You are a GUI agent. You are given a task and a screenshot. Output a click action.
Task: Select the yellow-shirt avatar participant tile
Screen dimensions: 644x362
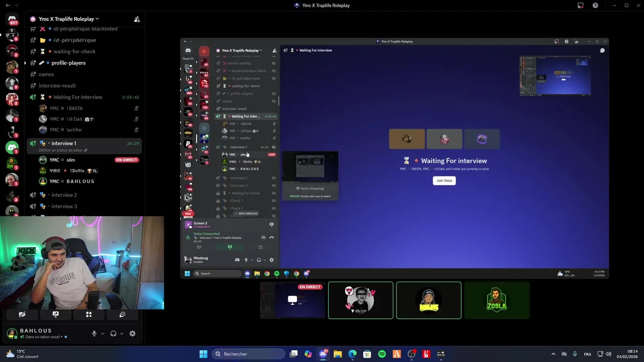429,300
